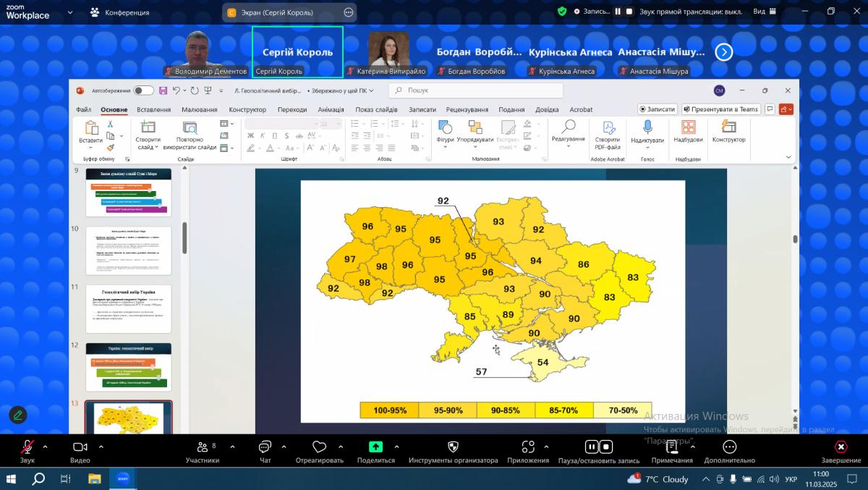Viewport: 868px width, 490px height.
Task: Switch to the Вставлення ribbon tab
Action: 153,109
